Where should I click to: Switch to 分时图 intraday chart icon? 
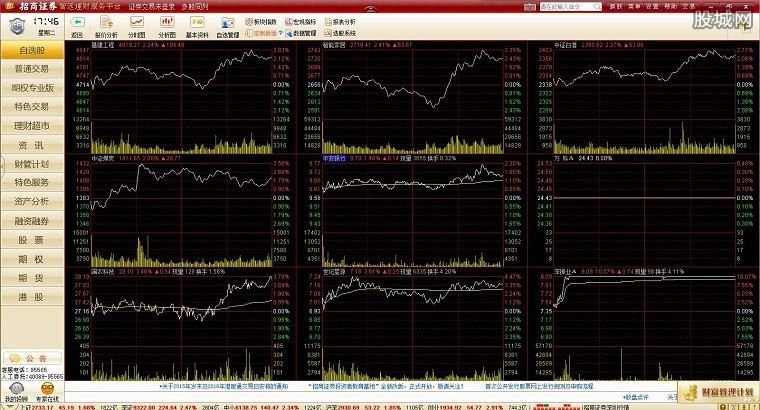coord(137,24)
